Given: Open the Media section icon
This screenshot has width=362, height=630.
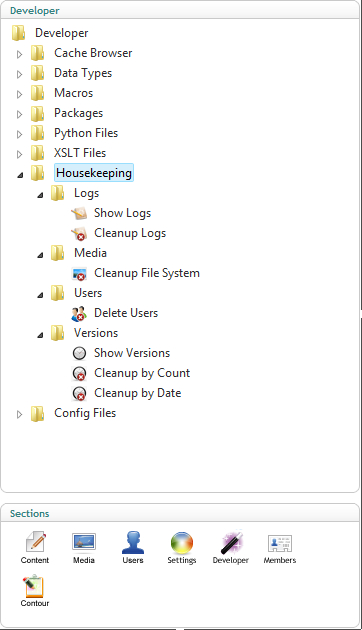Looking at the screenshot, I should click(84, 542).
